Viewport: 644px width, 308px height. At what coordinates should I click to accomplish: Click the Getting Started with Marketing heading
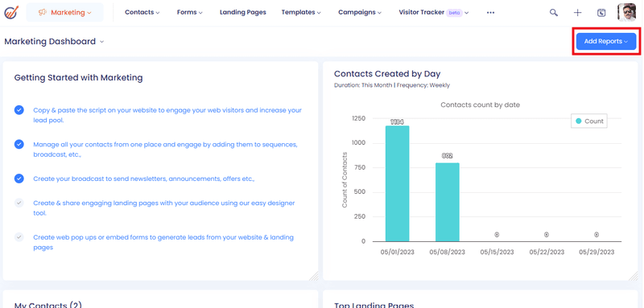point(78,77)
